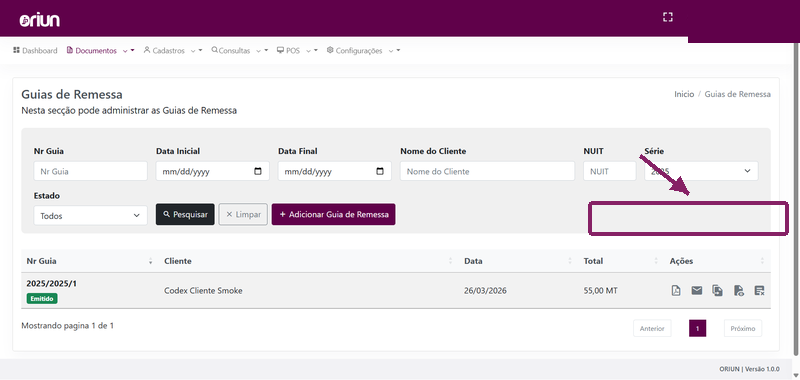Viewport: 800px width, 380px height.
Task: Open calendar picker for Data Inicial
Action: [258, 171]
